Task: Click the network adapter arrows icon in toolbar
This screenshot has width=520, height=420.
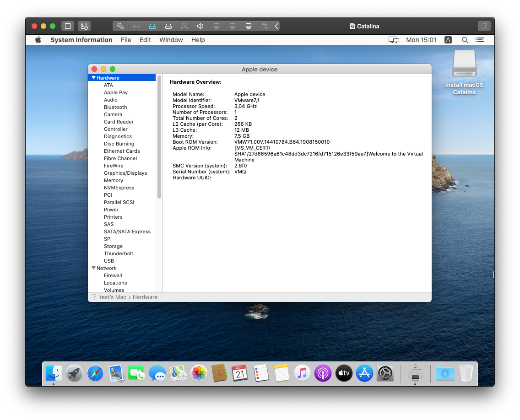Action: coord(136,26)
